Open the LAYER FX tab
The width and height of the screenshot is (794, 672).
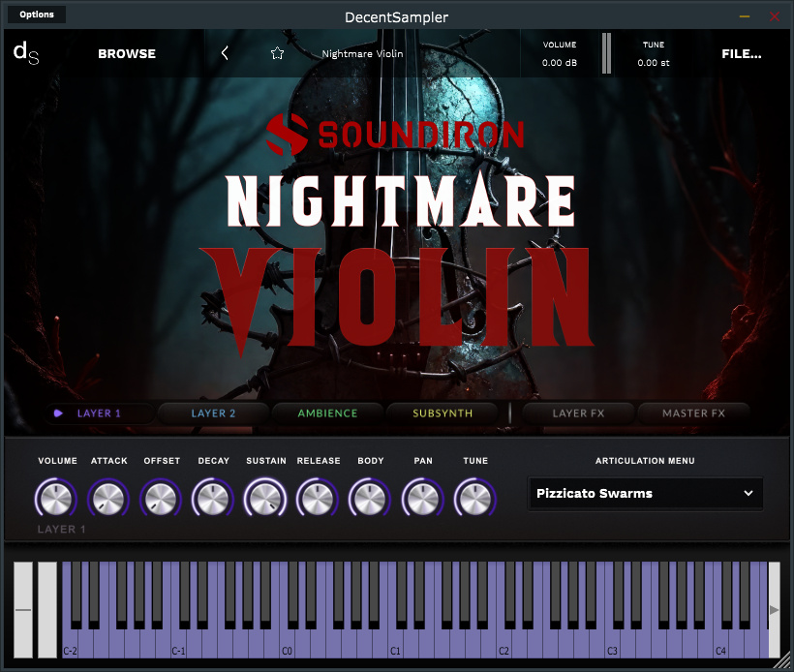(578, 413)
